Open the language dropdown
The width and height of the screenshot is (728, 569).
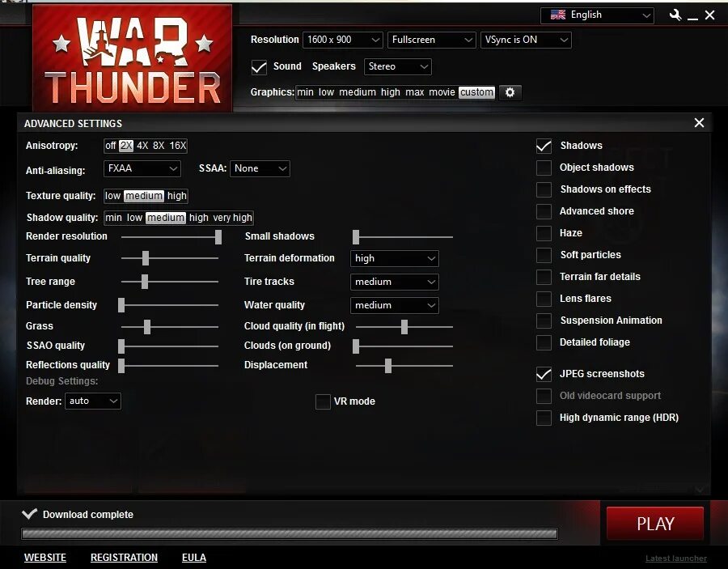point(597,15)
